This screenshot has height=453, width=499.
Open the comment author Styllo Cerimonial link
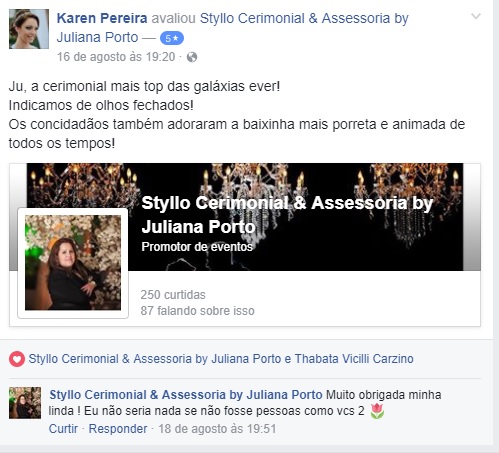(186, 395)
